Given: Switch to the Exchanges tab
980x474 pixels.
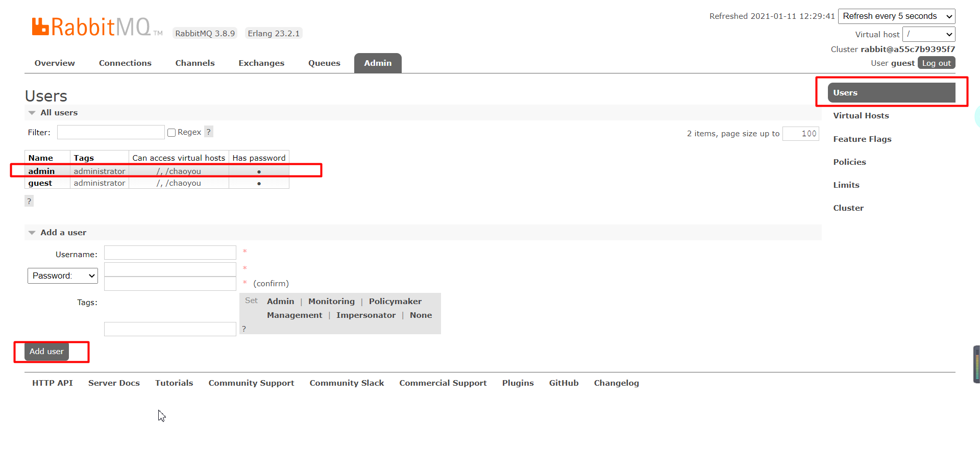Looking at the screenshot, I should click(x=261, y=63).
